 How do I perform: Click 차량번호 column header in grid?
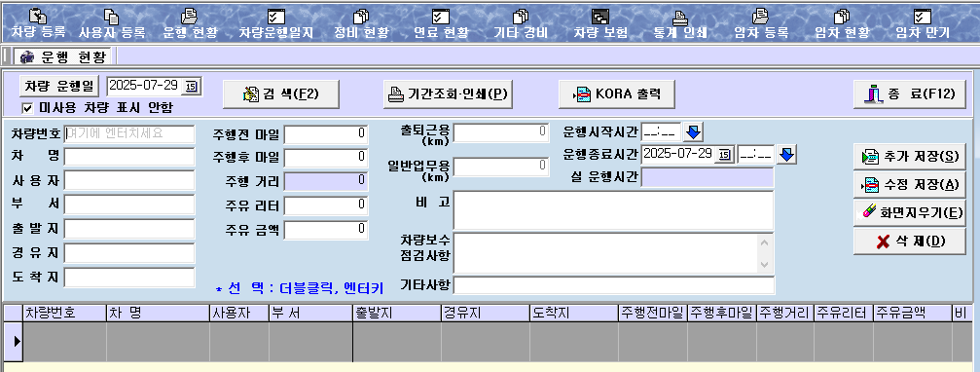[x=64, y=314]
